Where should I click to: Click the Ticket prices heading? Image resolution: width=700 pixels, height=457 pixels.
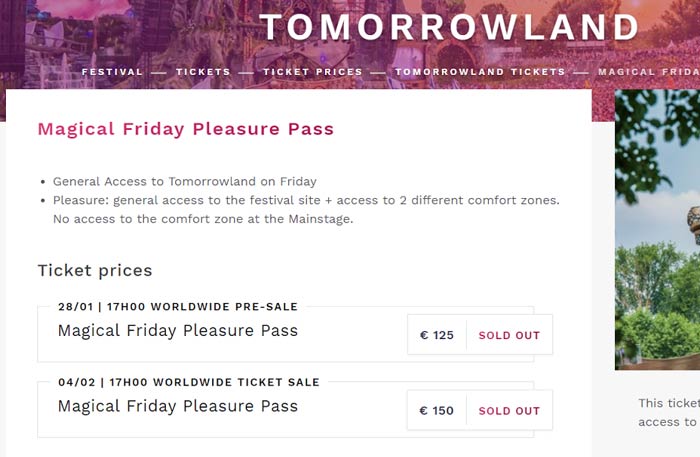click(95, 270)
